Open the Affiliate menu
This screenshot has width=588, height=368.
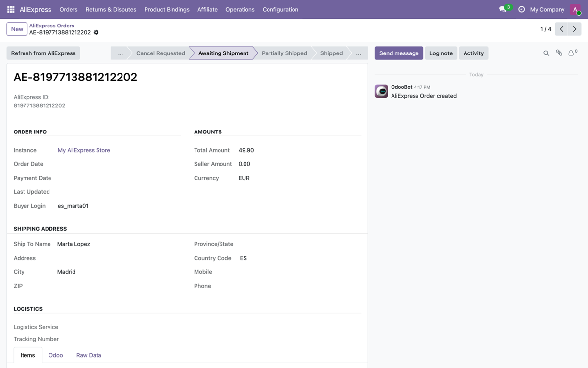(207, 9)
